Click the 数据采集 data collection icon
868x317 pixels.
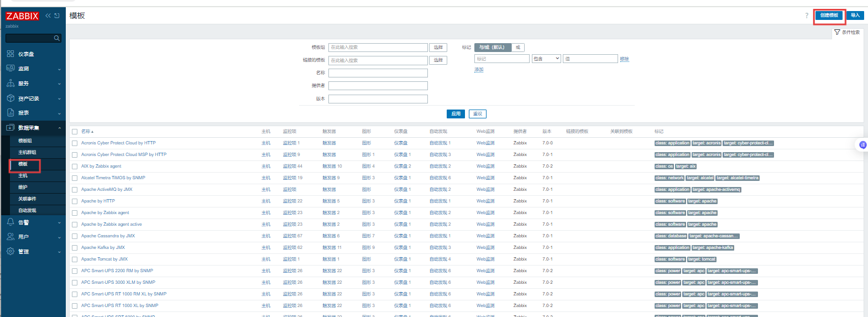point(11,127)
